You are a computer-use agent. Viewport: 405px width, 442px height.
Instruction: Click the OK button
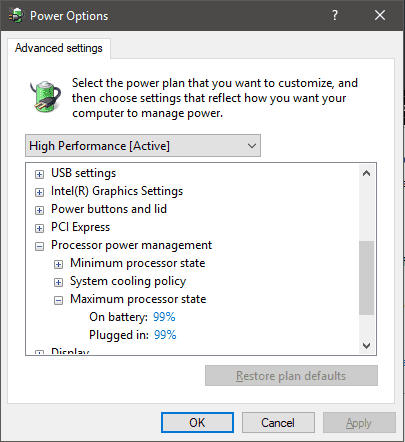[197, 423]
